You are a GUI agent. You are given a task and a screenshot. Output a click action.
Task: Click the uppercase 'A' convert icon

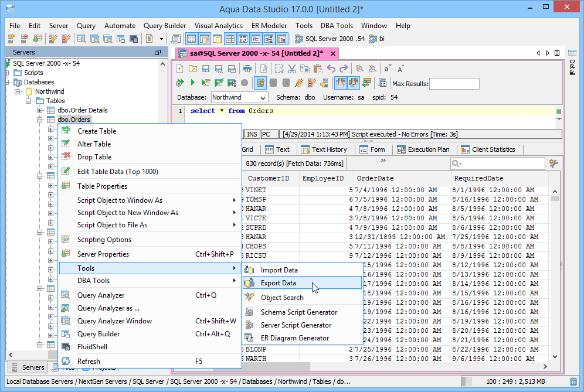click(x=400, y=69)
